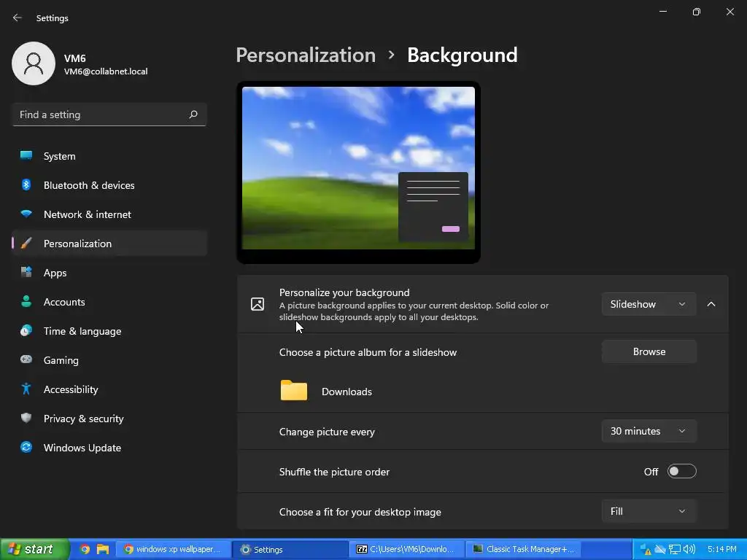This screenshot has width=747, height=560.
Task: Select Personalization in the sidebar
Action: [x=109, y=244]
